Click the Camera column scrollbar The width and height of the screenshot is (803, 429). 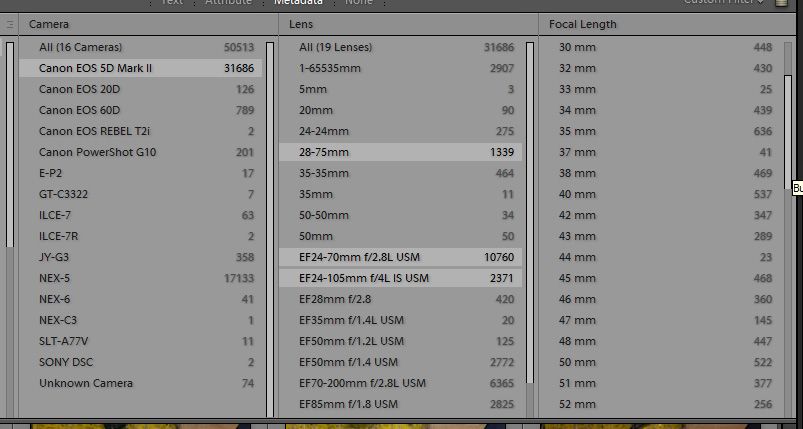tap(270, 229)
